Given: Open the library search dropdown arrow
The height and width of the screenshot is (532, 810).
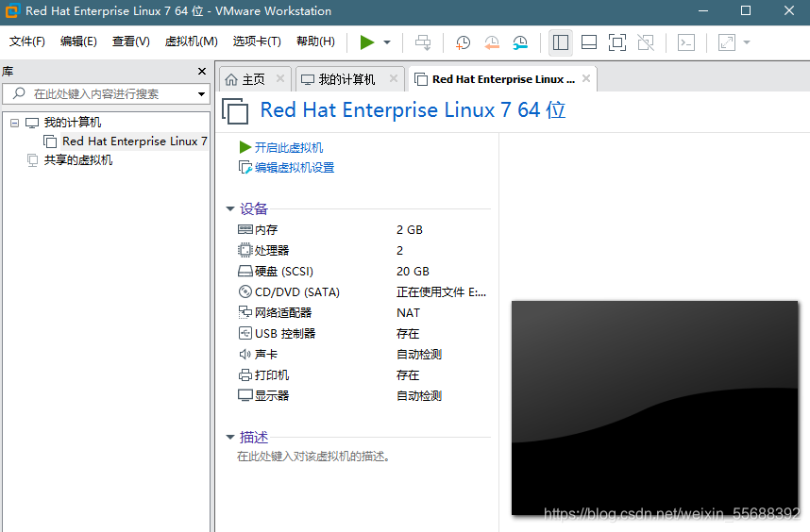Looking at the screenshot, I should pos(201,94).
